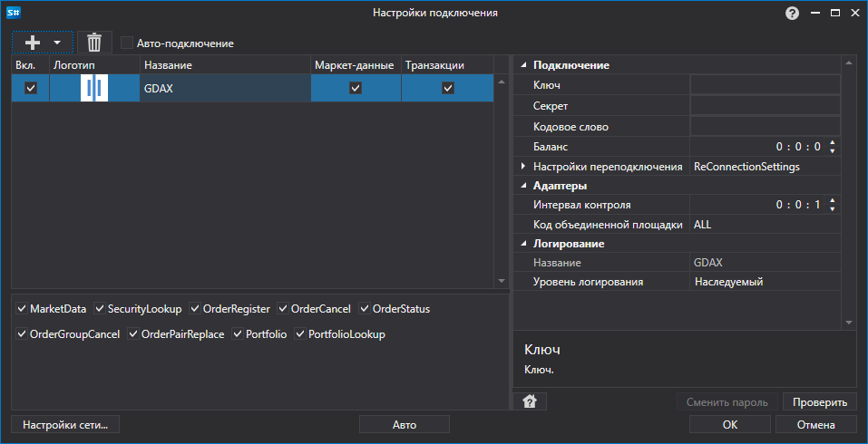Click property grid scroll down arrow
The height and width of the screenshot is (444, 868).
click(849, 323)
